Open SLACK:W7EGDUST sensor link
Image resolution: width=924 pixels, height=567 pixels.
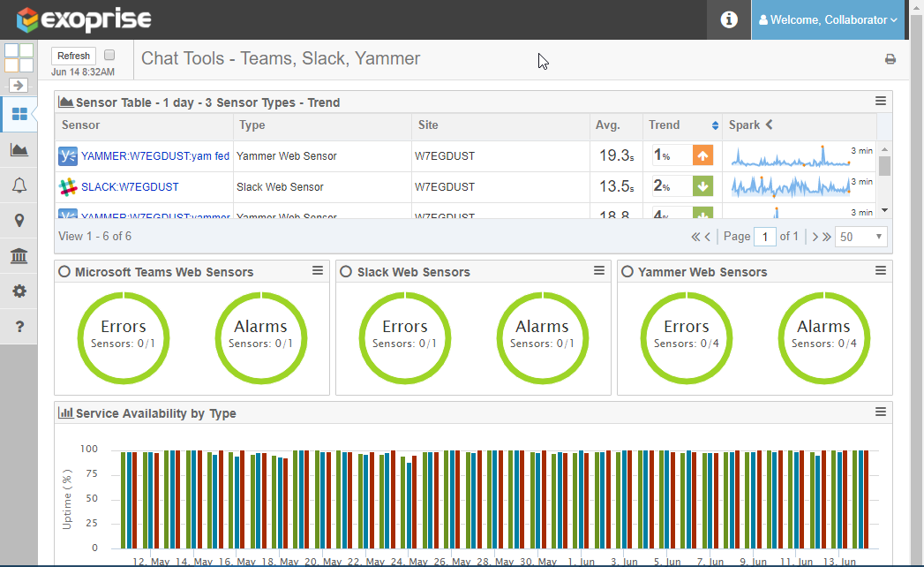130,187
